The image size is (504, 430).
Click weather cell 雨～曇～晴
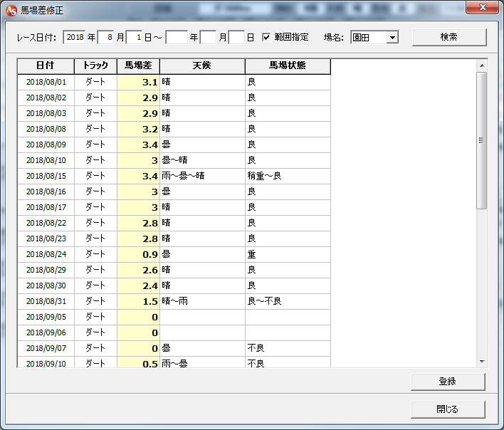202,177
